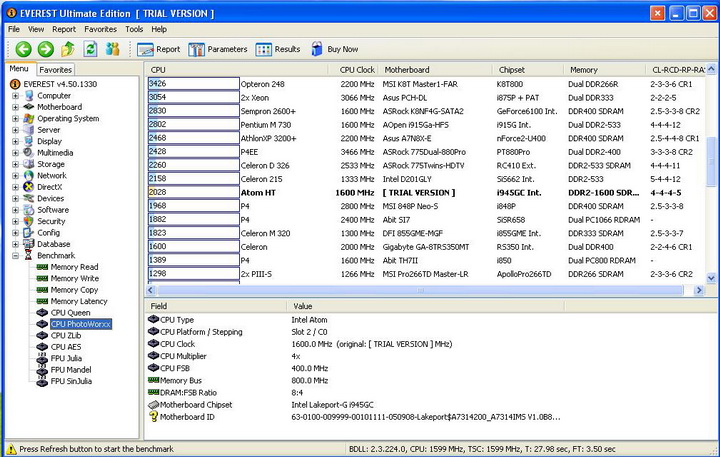Open the Results toolbar button
The image size is (720, 457).
tap(278, 49)
